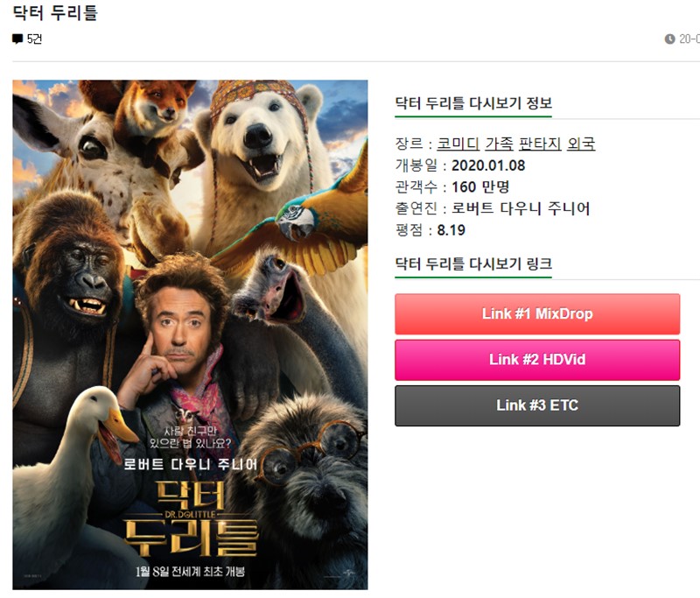Viewport: 700px width, 598px height.
Task: Click the 닥터 두리틀 page title
Action: [x=55, y=12]
